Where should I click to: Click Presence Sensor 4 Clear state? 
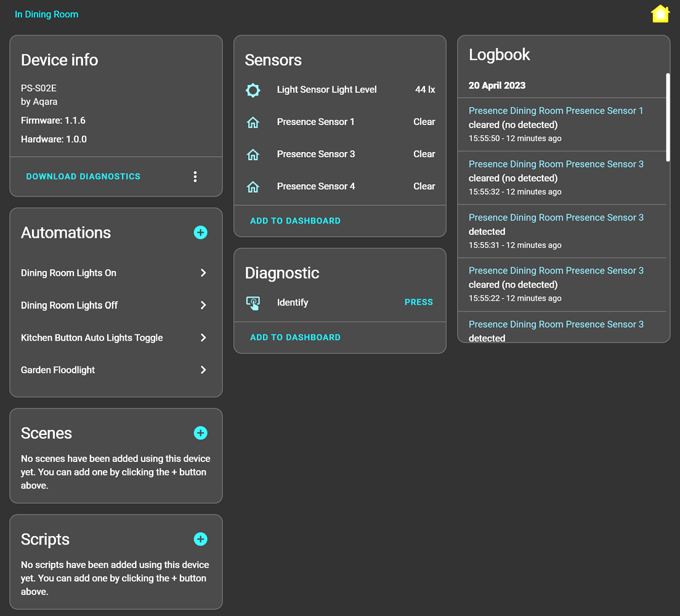click(424, 187)
